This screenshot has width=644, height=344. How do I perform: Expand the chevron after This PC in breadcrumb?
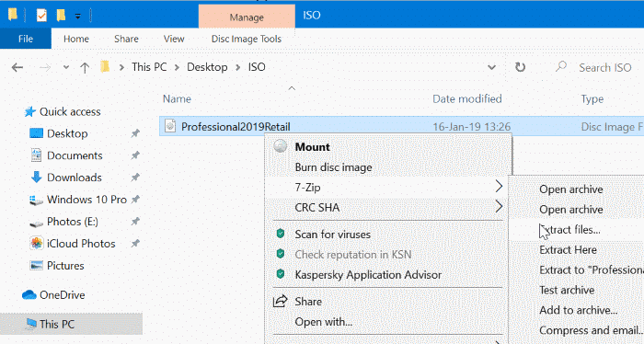(x=177, y=68)
